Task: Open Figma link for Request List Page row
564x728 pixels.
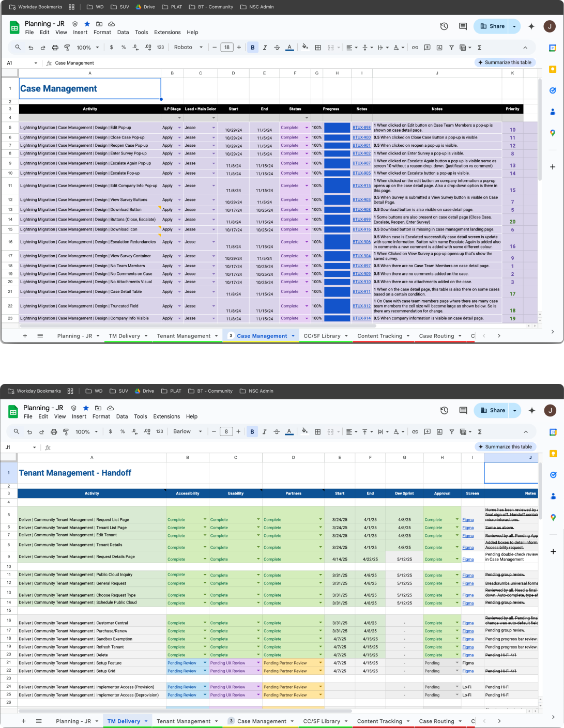Action: (x=468, y=520)
